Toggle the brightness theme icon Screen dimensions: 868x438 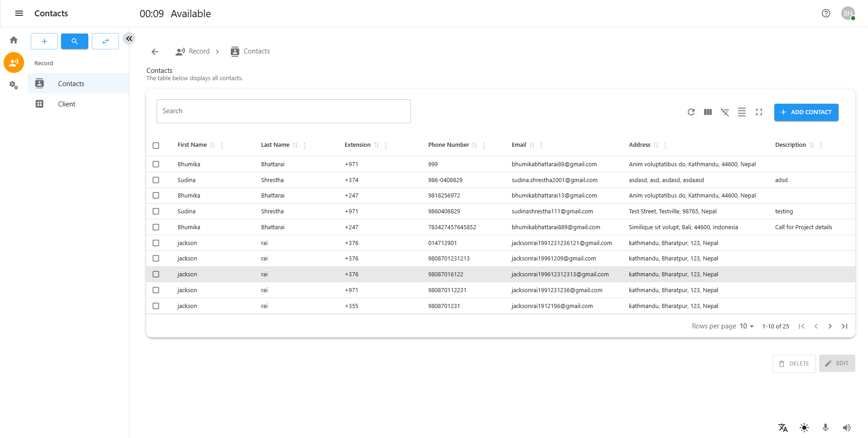click(804, 428)
